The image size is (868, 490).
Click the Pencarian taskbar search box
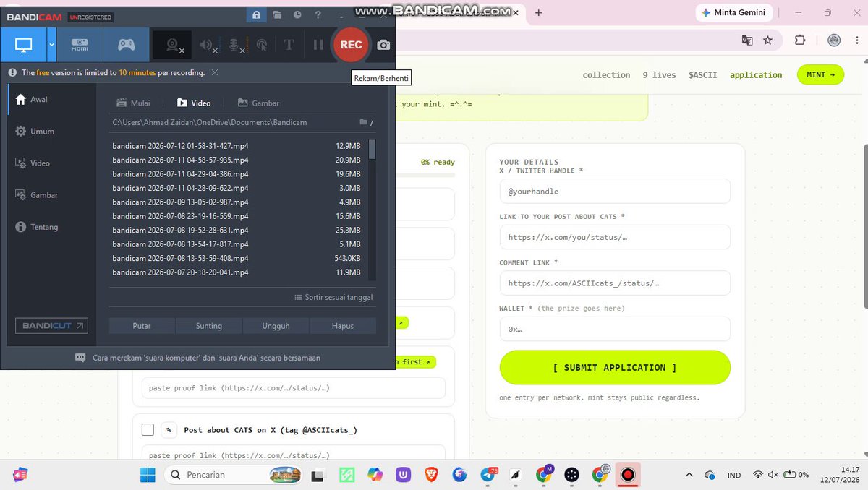tap(233, 475)
